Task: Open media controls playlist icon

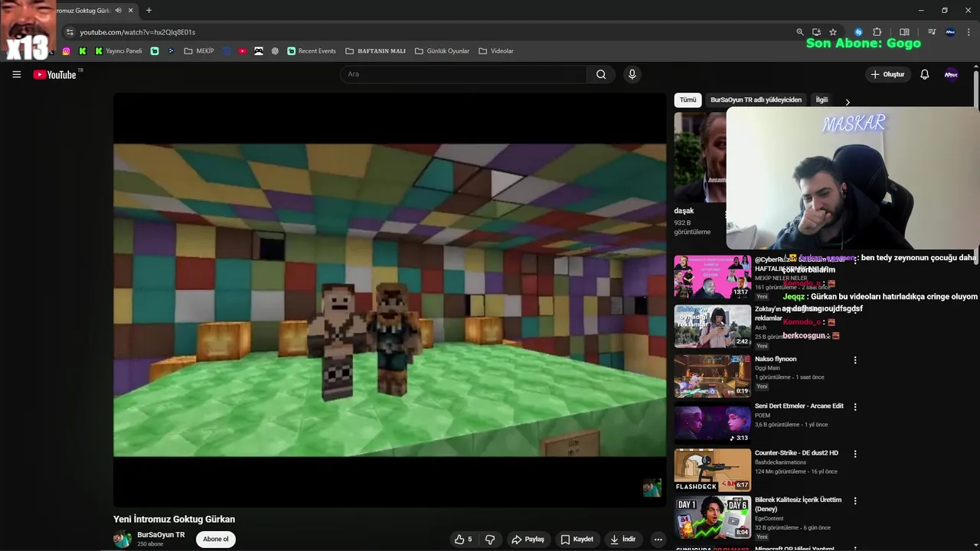Action: (932, 32)
